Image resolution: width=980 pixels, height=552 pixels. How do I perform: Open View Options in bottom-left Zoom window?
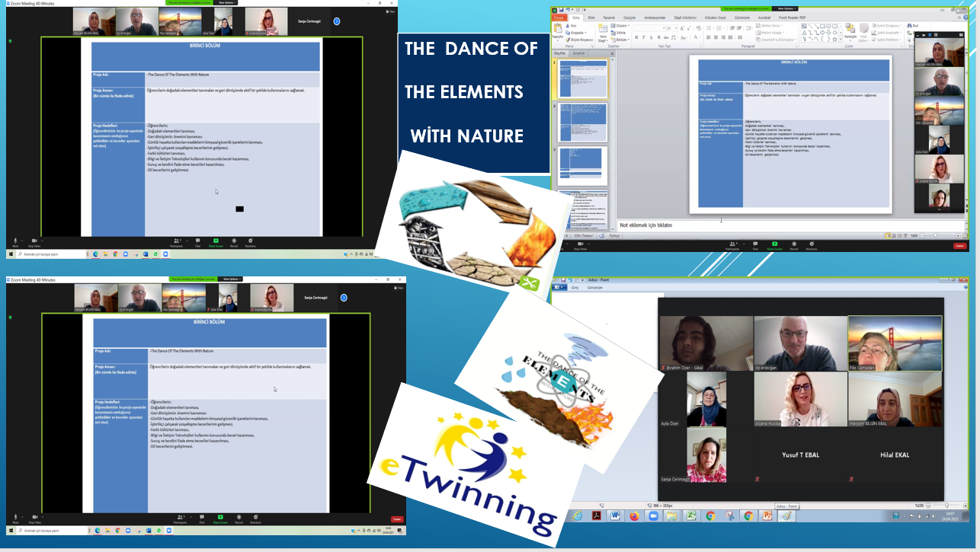coord(231,279)
